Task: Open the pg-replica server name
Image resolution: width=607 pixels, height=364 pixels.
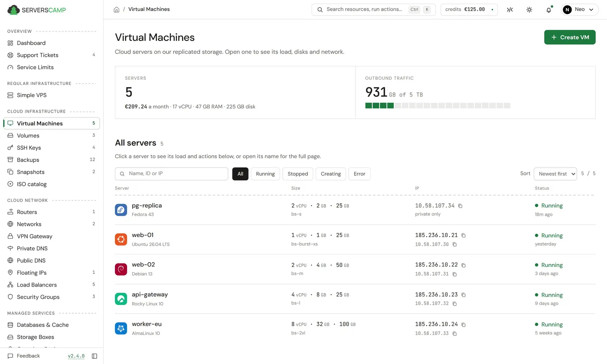Action: (x=147, y=205)
